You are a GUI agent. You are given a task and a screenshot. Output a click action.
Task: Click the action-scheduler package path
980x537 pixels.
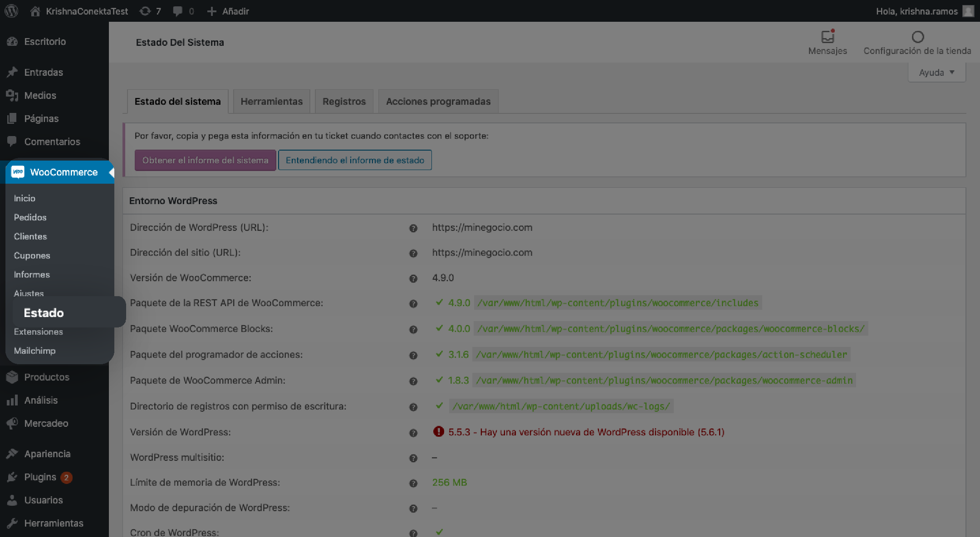tap(661, 354)
